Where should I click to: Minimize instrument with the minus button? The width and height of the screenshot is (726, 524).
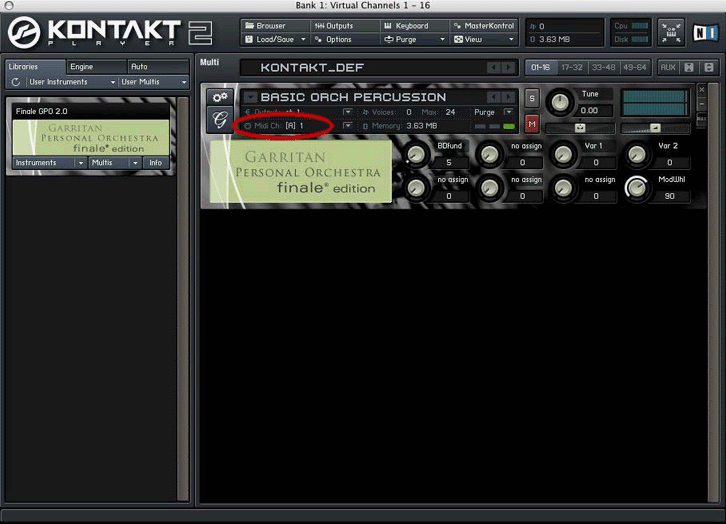701,105
